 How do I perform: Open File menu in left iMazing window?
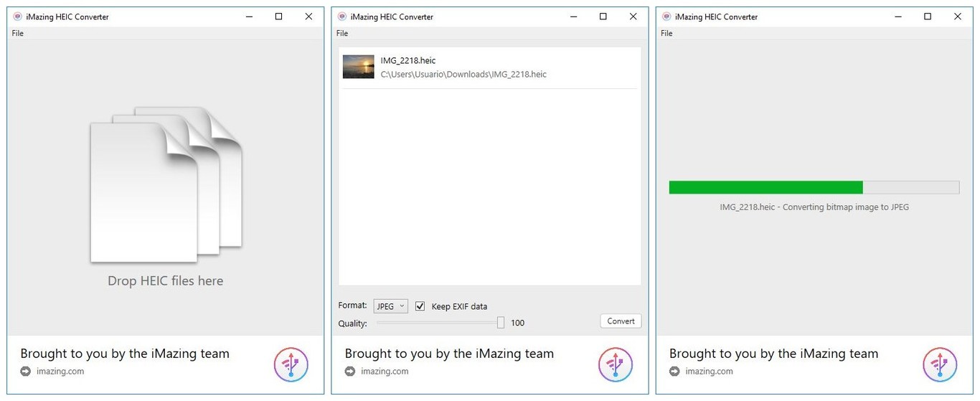click(x=18, y=33)
